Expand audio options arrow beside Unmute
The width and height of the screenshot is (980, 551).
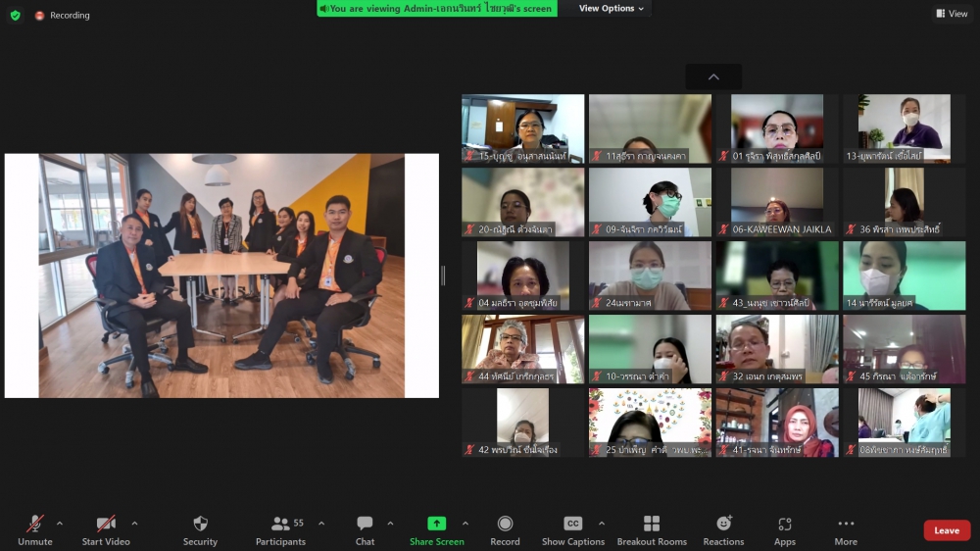(60, 523)
